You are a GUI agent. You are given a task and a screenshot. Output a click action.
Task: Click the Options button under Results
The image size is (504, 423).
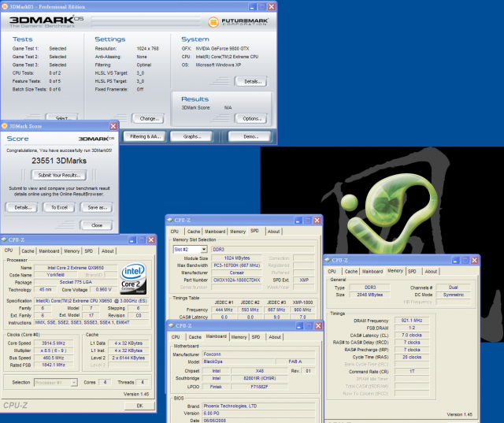pyautogui.click(x=251, y=119)
